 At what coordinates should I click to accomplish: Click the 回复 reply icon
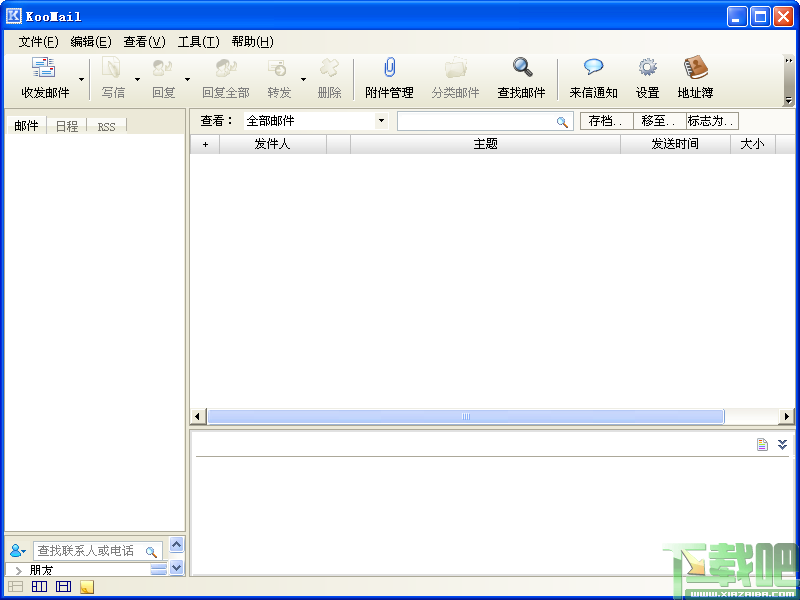click(x=163, y=67)
